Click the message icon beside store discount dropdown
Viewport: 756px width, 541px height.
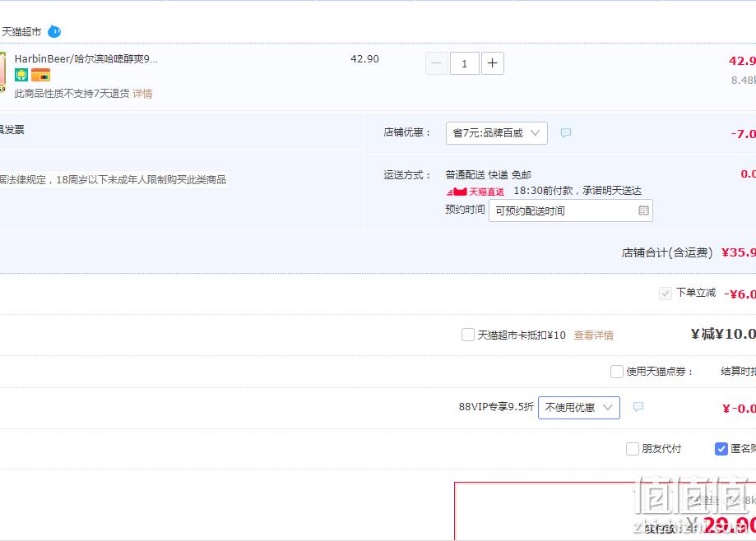pyautogui.click(x=566, y=132)
